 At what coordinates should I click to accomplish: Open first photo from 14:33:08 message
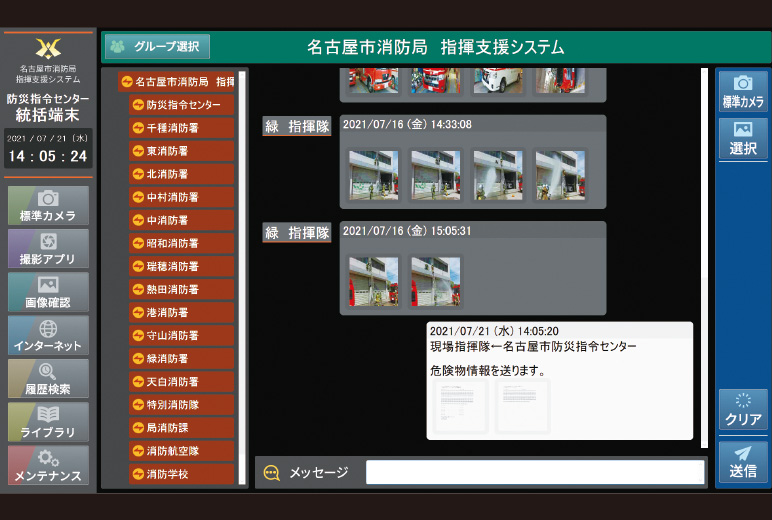[374, 175]
